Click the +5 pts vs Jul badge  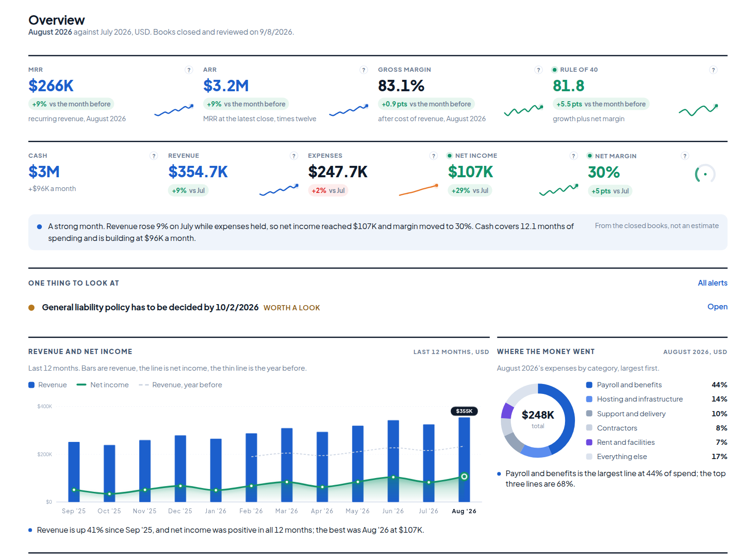point(610,191)
